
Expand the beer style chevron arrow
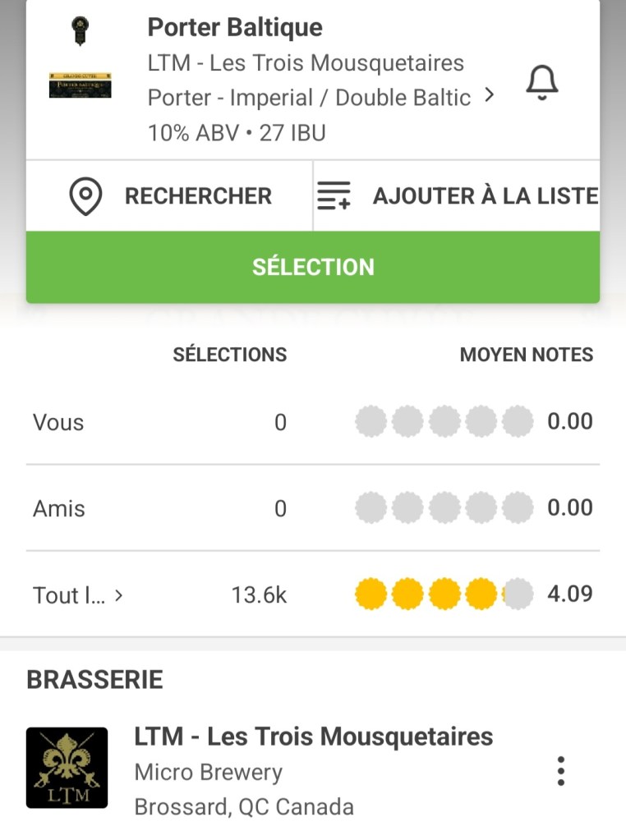490,96
